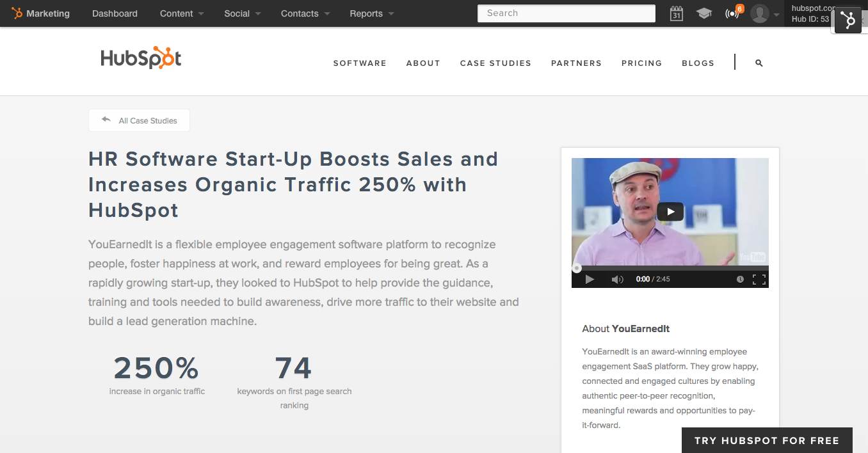This screenshot has width=868, height=453.
Task: Click the Watch Later clock icon on video
Action: (740, 279)
